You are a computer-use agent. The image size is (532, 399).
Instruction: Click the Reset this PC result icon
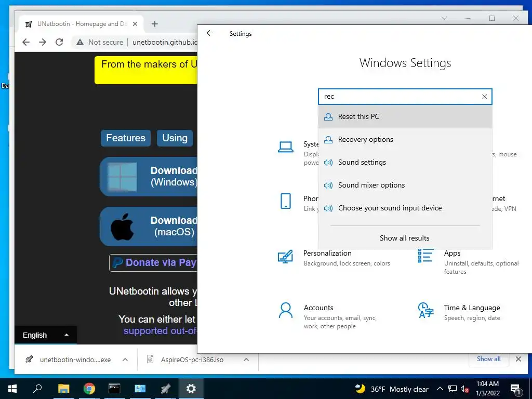pyautogui.click(x=328, y=117)
